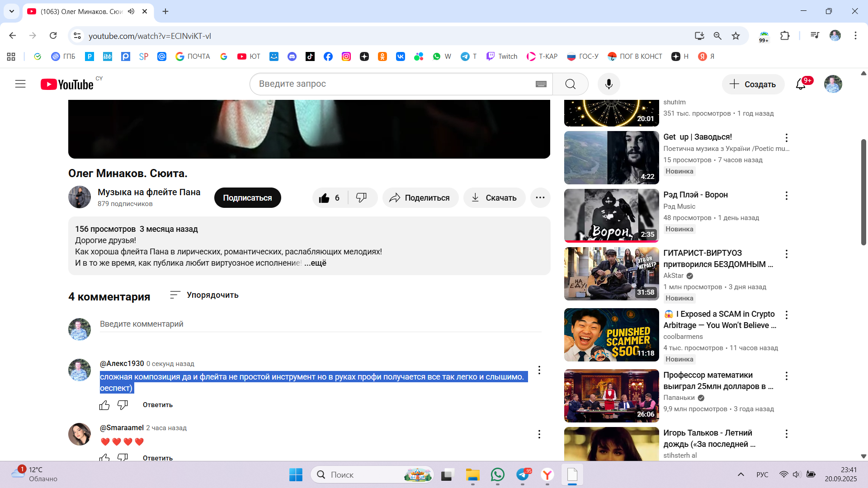Click the page vertical scrollbar
This screenshot has height=488, width=868.
click(x=863, y=192)
